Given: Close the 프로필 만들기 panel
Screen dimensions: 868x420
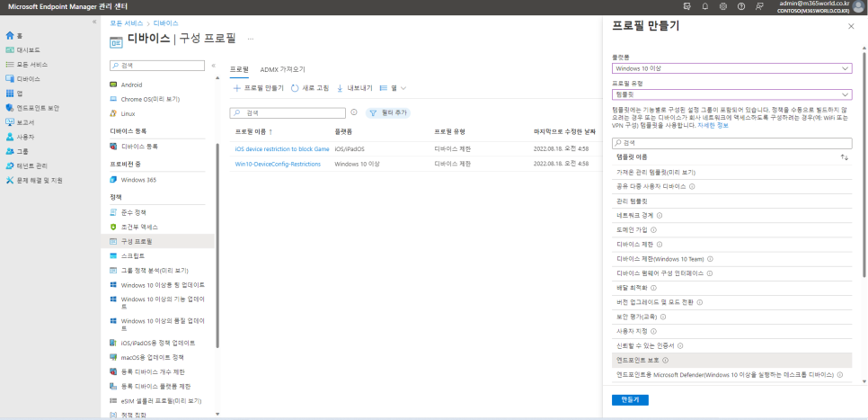Looking at the screenshot, I should [x=852, y=27].
